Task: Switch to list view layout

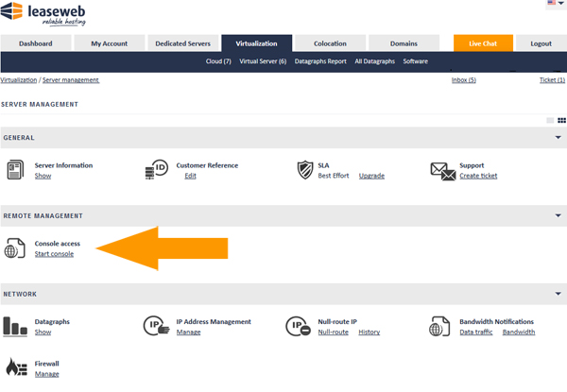Action: (x=550, y=120)
